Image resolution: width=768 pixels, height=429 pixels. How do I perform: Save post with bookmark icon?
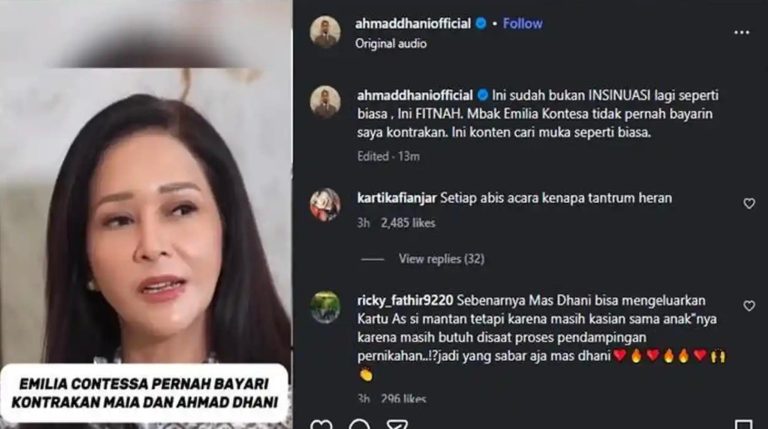(744, 424)
